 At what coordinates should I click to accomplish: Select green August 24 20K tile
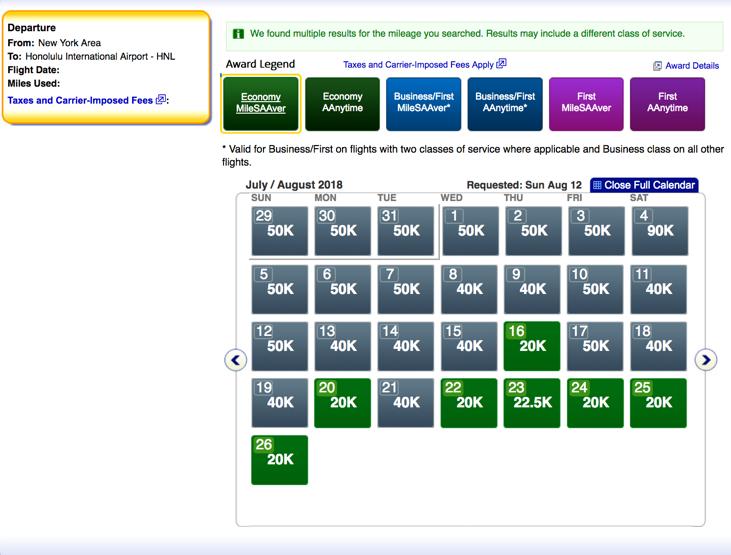[x=595, y=403]
